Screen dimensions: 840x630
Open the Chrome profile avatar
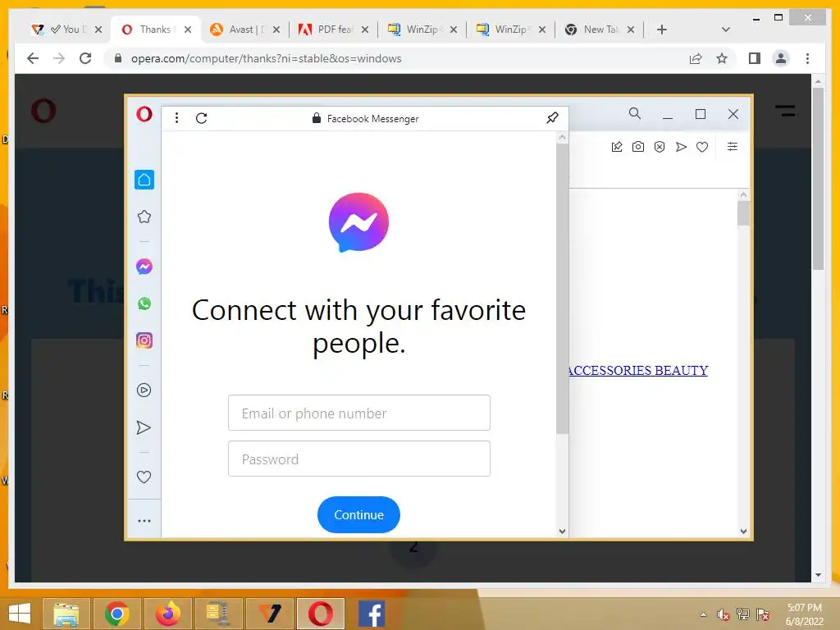click(x=781, y=58)
